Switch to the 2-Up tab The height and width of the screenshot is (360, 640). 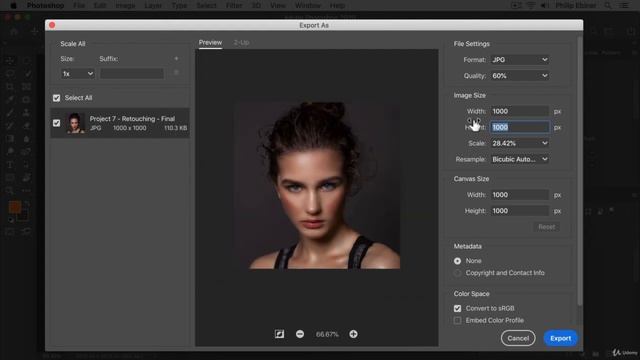pyautogui.click(x=241, y=42)
